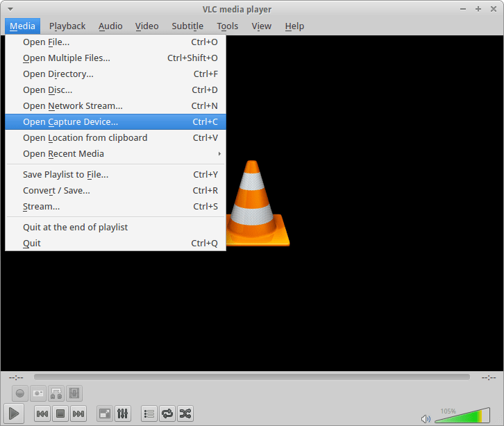Expand Open Recent Media submenu
This screenshot has height=426, width=504.
pos(116,154)
